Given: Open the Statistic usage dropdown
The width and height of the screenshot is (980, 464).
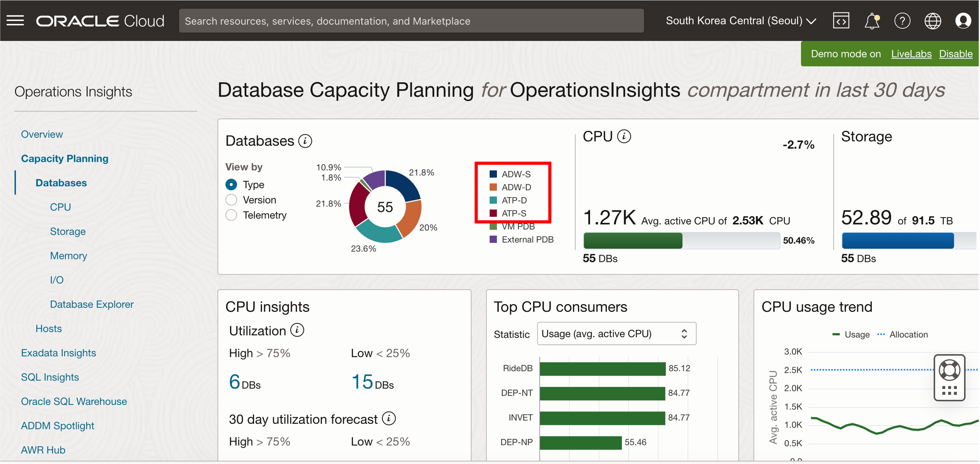Looking at the screenshot, I should 617,334.
